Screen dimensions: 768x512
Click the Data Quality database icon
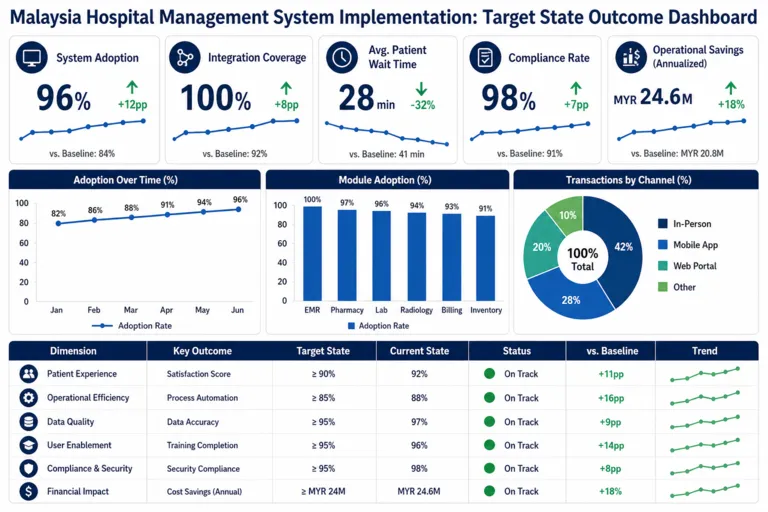click(29, 421)
